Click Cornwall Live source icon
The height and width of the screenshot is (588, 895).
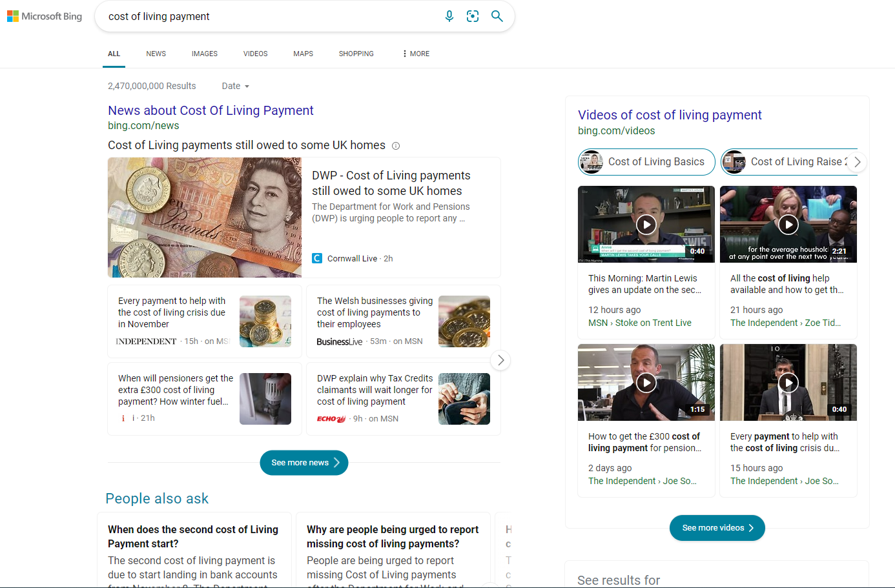(x=317, y=258)
